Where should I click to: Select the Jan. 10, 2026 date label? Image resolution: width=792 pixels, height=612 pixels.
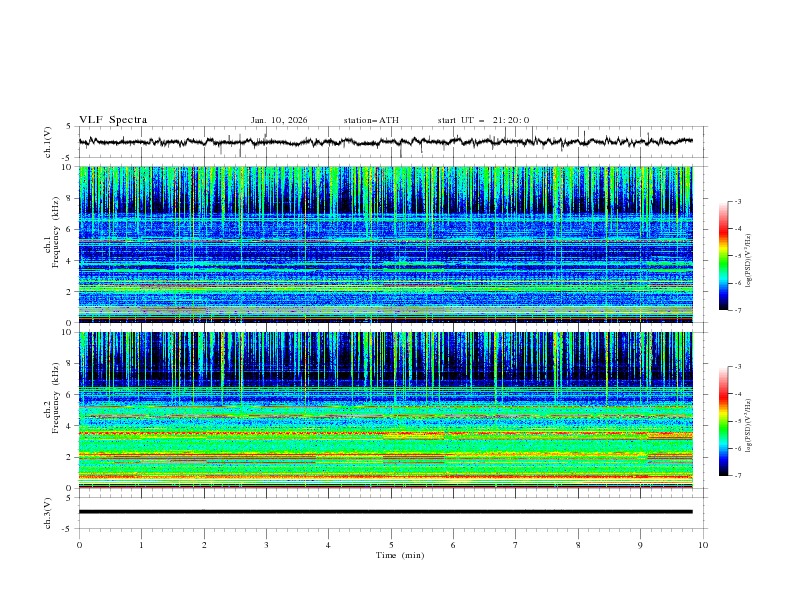click(x=279, y=120)
